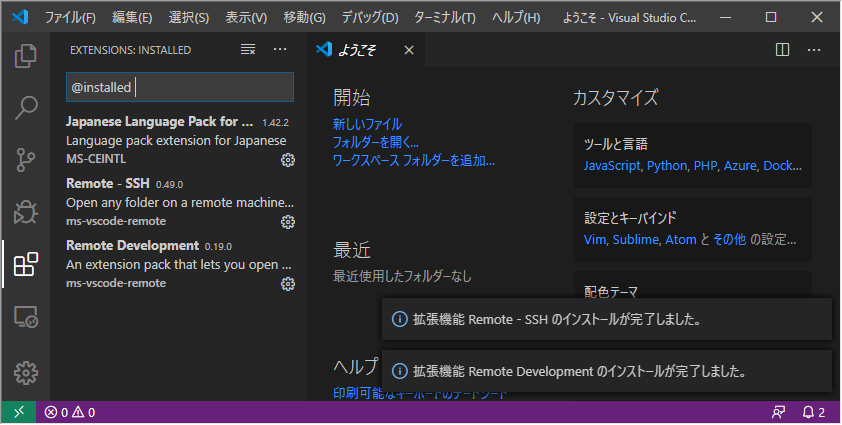The width and height of the screenshot is (842, 425).
Task: Click the Python link
Action: [667, 165]
